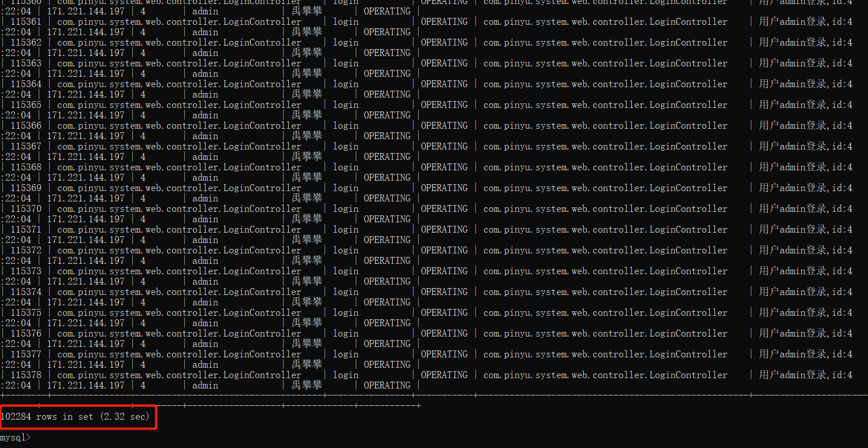This screenshot has width=868, height=448.
Task: Click the login method cell in row 115363
Action: (345, 63)
